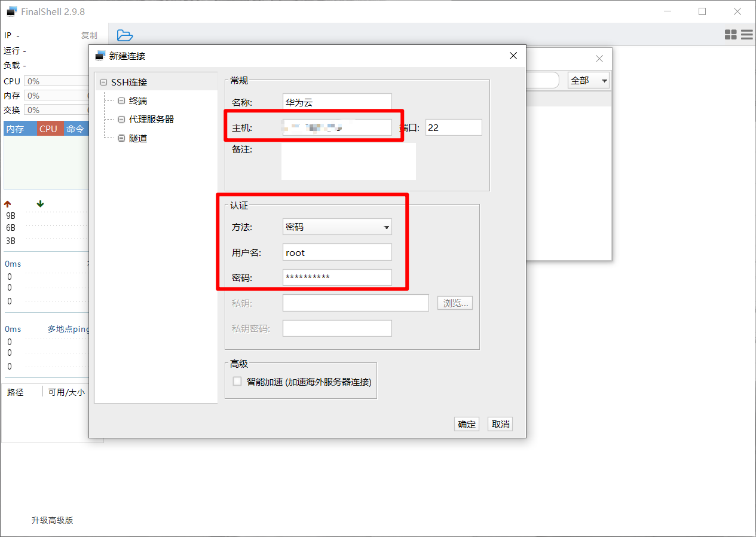This screenshot has width=756, height=537.
Task: Click the 私钥密码 field
Action: [x=337, y=328]
